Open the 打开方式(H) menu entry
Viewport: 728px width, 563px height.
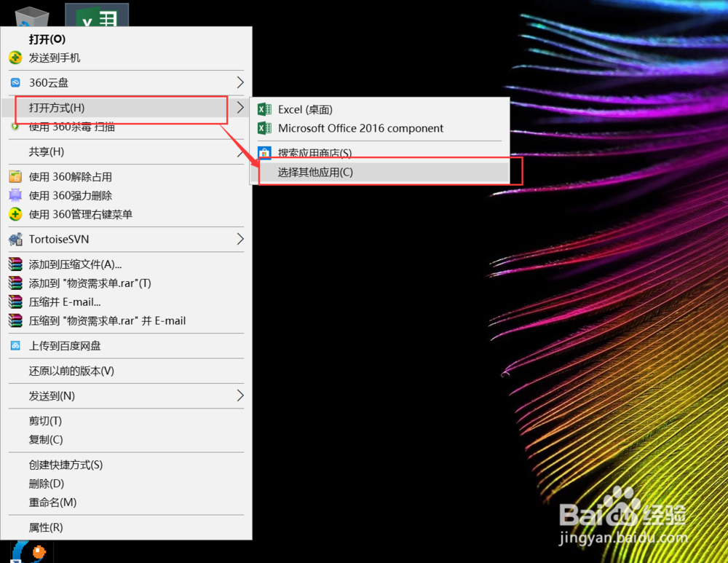[x=126, y=107]
